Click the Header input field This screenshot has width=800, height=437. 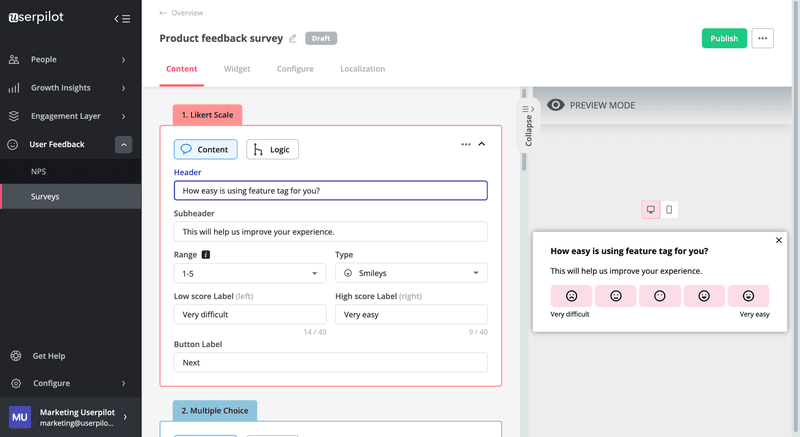[x=331, y=191]
